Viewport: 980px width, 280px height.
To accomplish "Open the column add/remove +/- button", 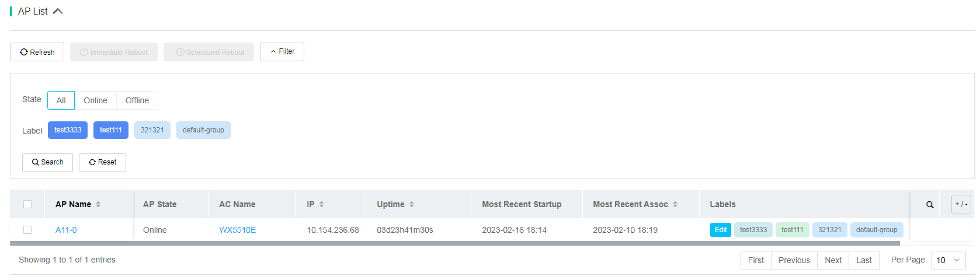I will coord(961,204).
